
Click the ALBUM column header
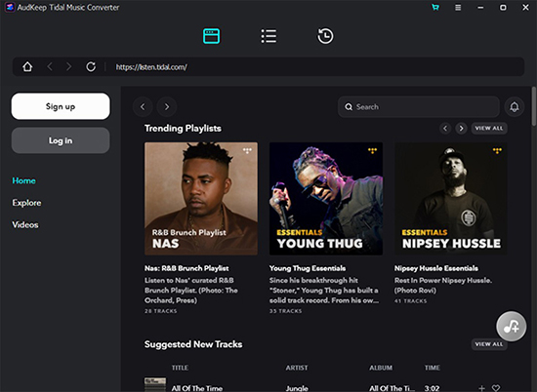coord(381,368)
